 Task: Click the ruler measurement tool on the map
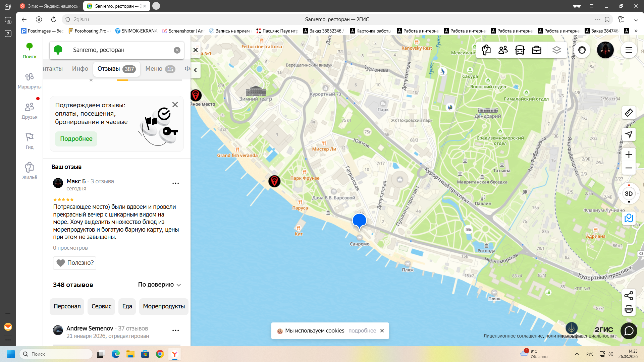point(629,113)
